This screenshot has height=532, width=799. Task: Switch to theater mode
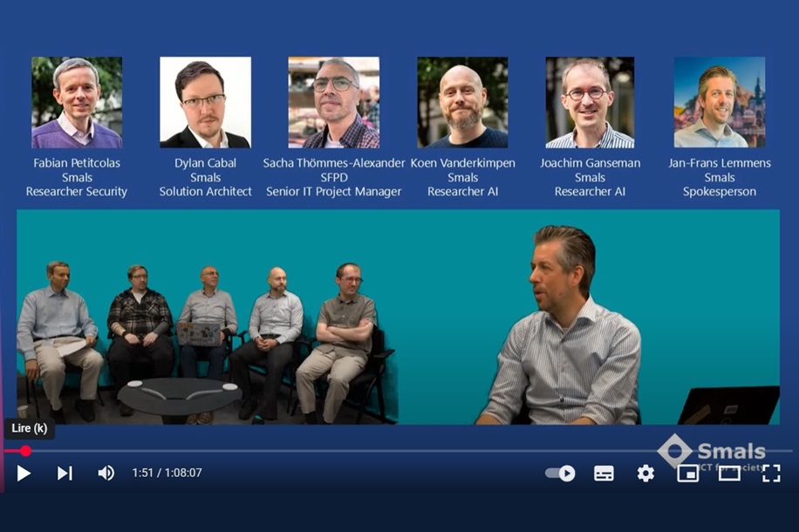point(729,474)
